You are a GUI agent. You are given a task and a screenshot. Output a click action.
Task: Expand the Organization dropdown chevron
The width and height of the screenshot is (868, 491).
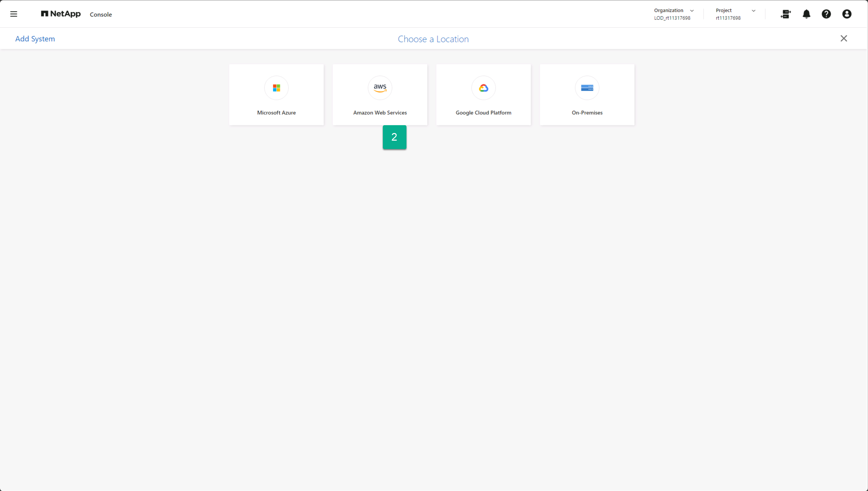(x=692, y=11)
